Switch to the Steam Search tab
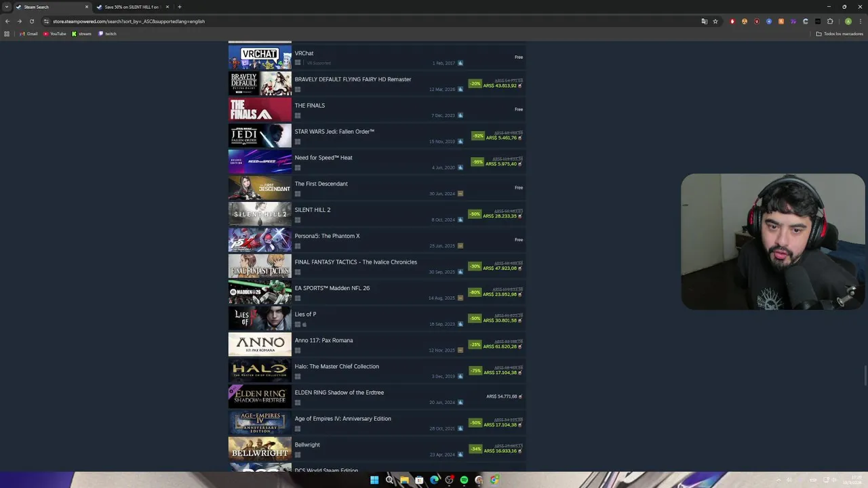This screenshot has width=868, height=488. pyautogui.click(x=52, y=7)
